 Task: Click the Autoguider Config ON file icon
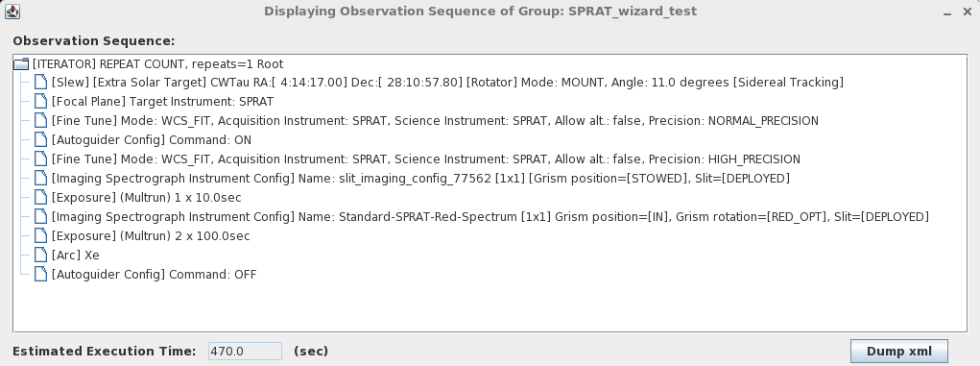pos(40,140)
